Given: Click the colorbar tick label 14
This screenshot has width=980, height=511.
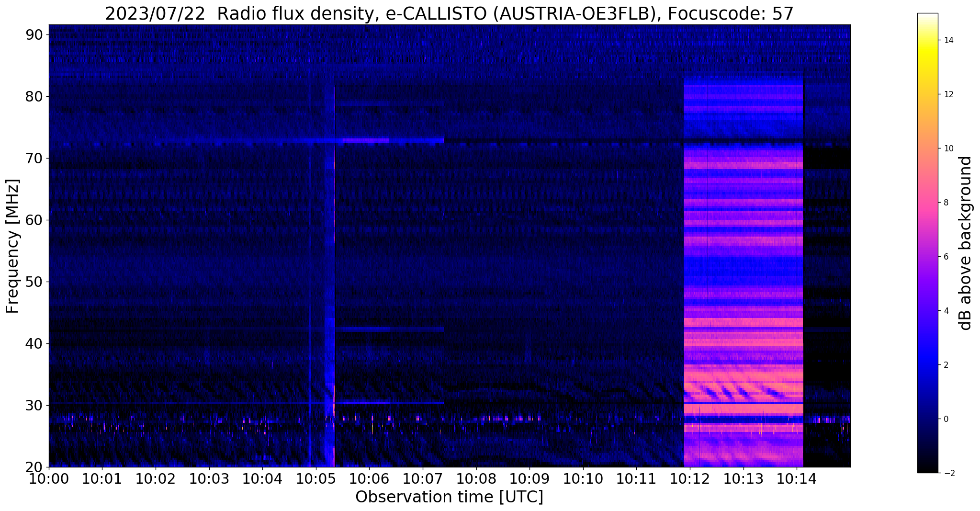Looking at the screenshot, I should click(x=948, y=40).
